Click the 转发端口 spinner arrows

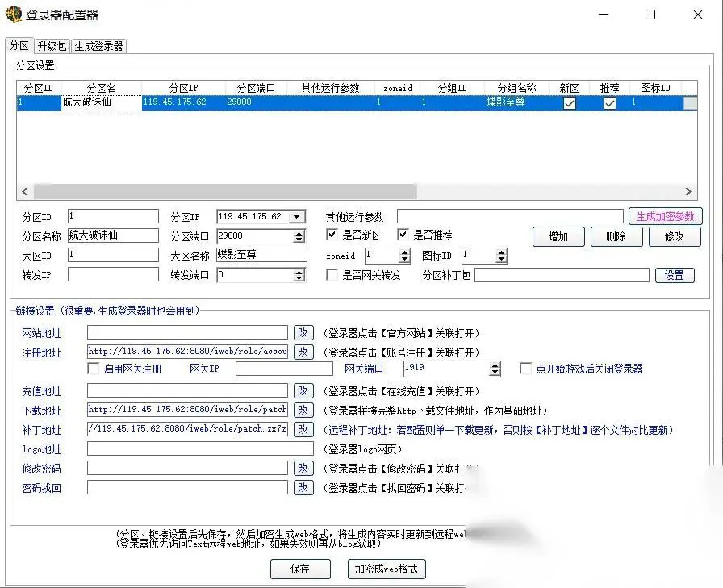coord(299,275)
